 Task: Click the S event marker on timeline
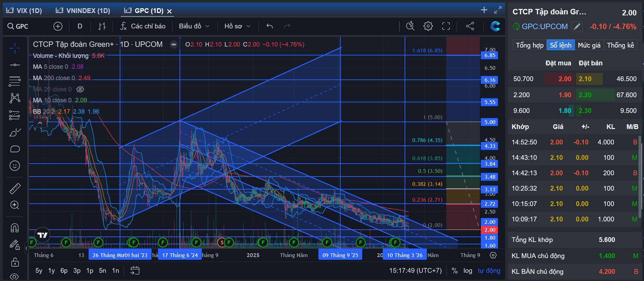[222, 243]
